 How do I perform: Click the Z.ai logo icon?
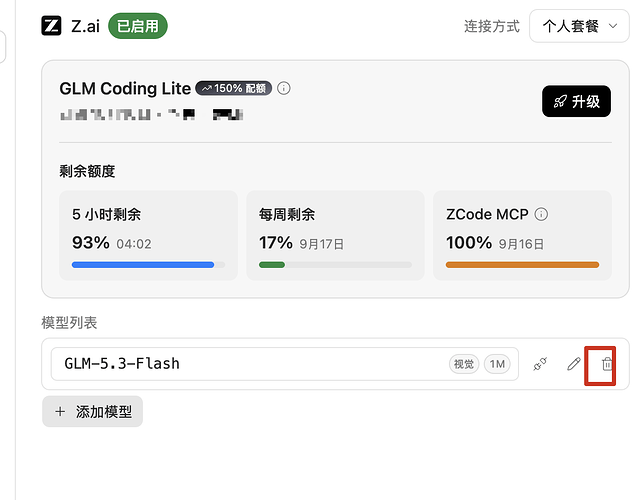coord(51,26)
